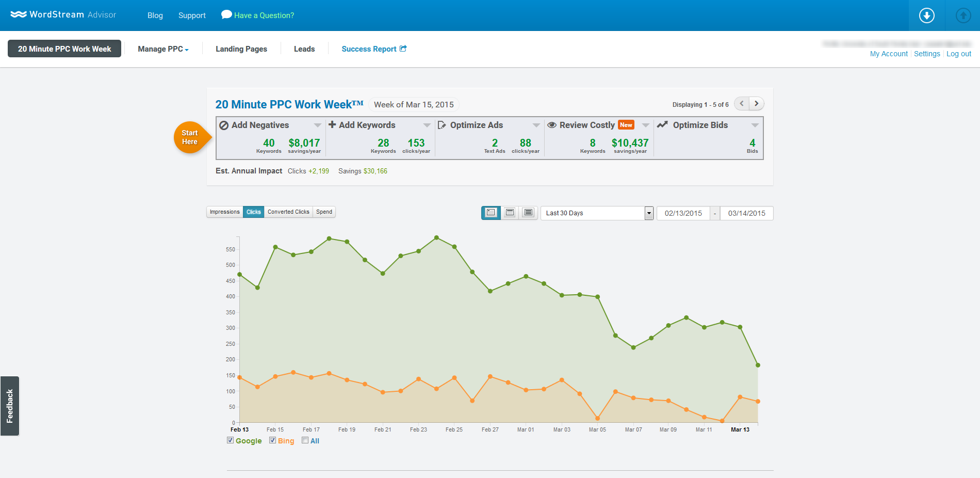Switch chart to Impressions
980x478 pixels.
pyautogui.click(x=225, y=212)
